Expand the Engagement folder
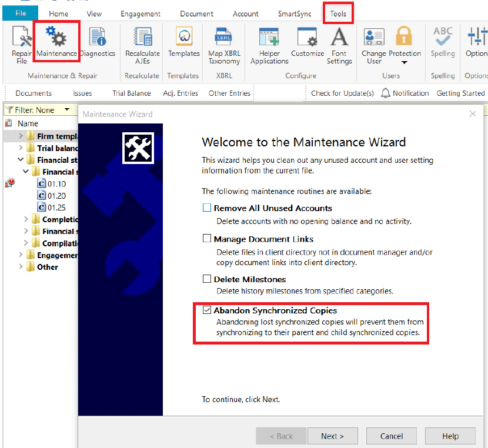Screen dimensions: 488x448 21,255
